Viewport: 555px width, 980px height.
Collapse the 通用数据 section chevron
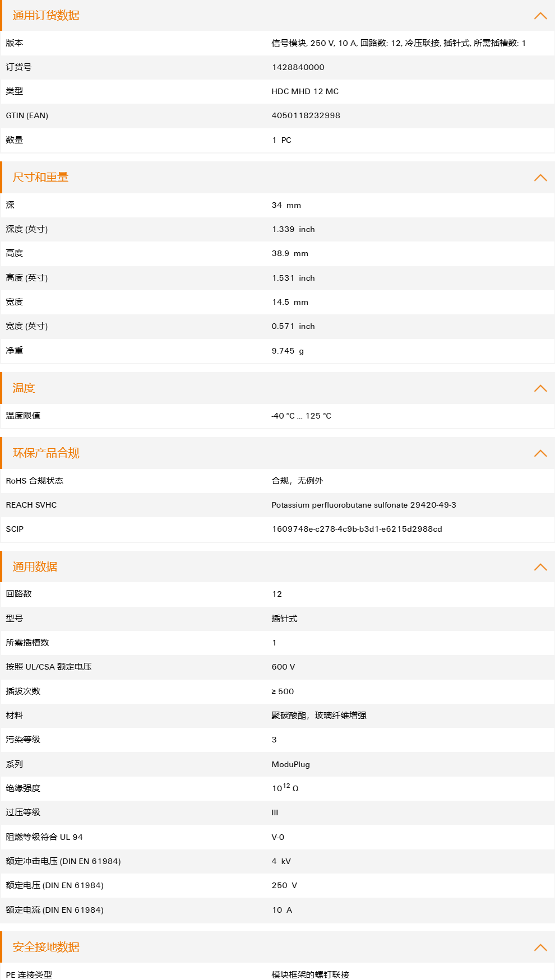[540, 567]
